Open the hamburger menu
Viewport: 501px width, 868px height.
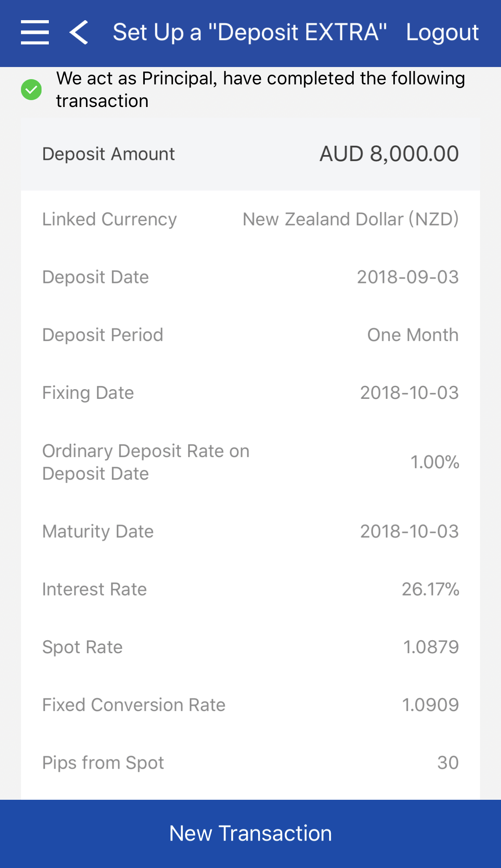pyautogui.click(x=35, y=32)
